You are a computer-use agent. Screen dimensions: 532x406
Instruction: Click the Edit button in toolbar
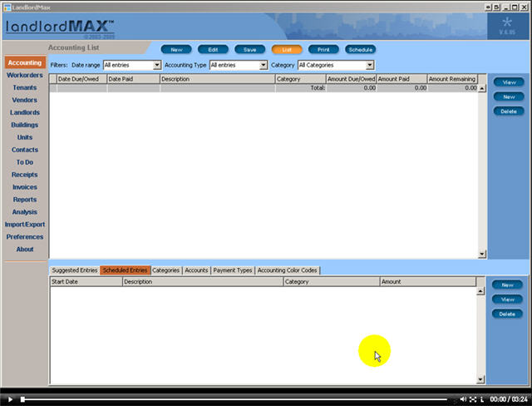point(213,50)
